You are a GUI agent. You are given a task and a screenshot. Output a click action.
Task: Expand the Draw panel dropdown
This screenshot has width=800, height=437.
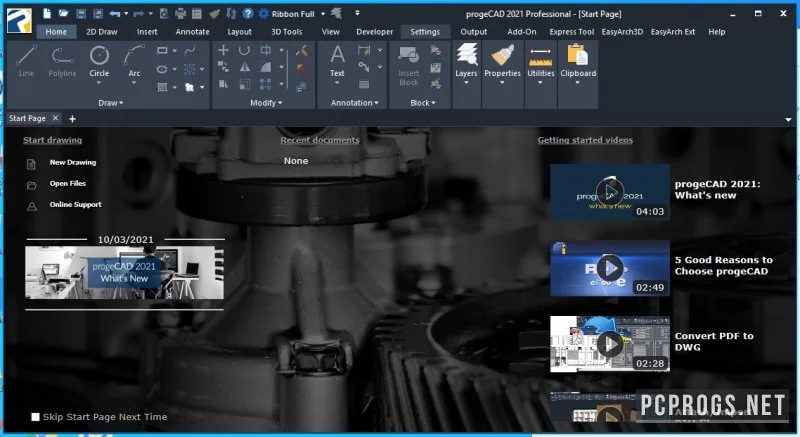click(x=111, y=103)
